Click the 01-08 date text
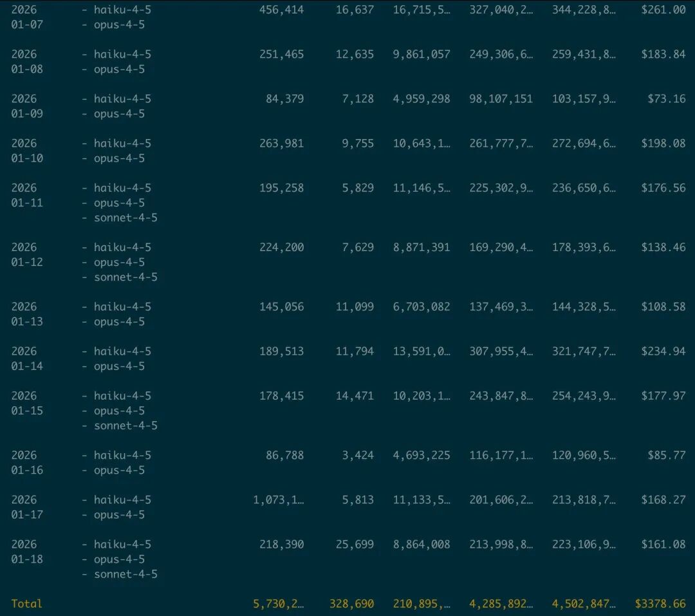Screen dimensions: 695x616 click(x=27, y=69)
